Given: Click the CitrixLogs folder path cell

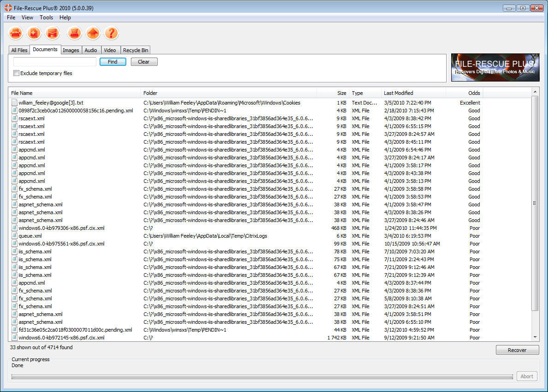Looking at the screenshot, I should pyautogui.click(x=205, y=236).
